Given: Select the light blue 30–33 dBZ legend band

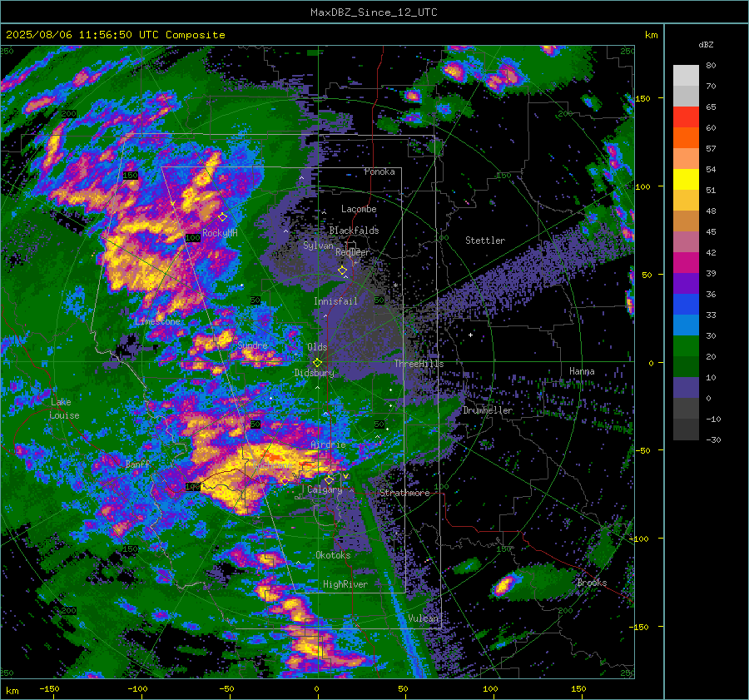Looking at the screenshot, I should [x=686, y=325].
